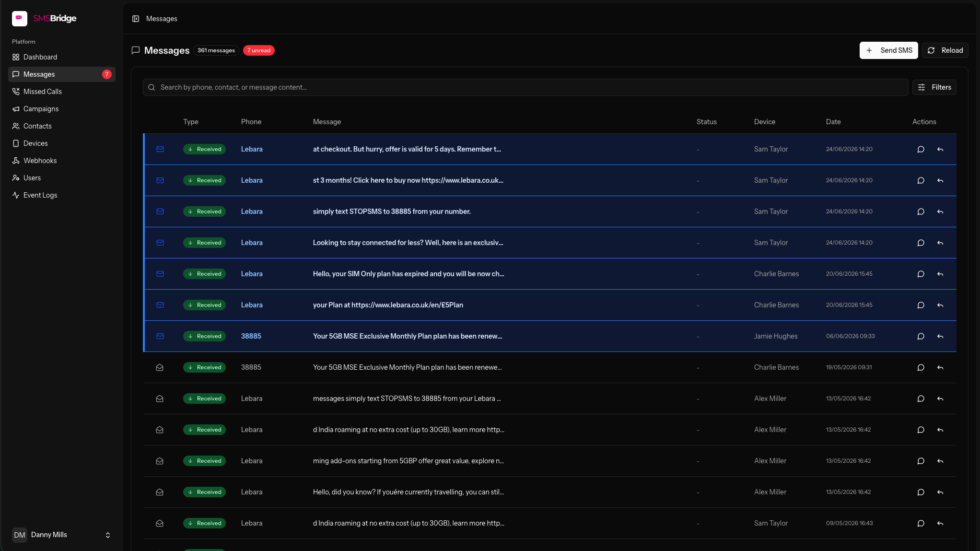Reply to 'Hello, did you know?' message

(940, 492)
